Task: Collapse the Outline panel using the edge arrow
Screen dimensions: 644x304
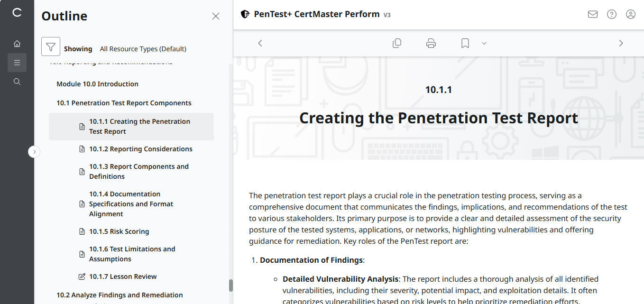Action: [34, 151]
